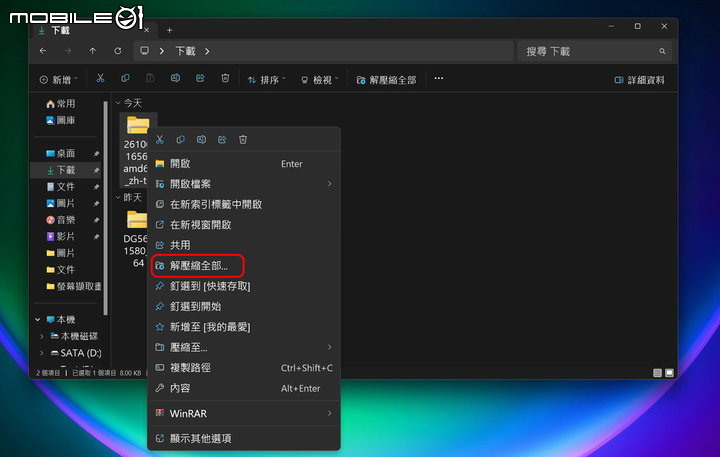Select pinned 文件 in navigation pane

click(61, 186)
